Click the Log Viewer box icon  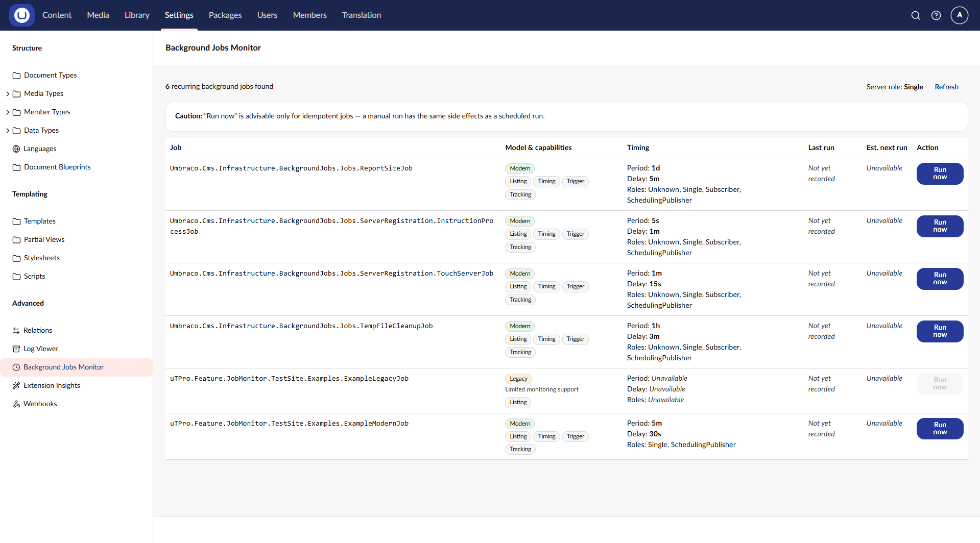click(x=16, y=349)
